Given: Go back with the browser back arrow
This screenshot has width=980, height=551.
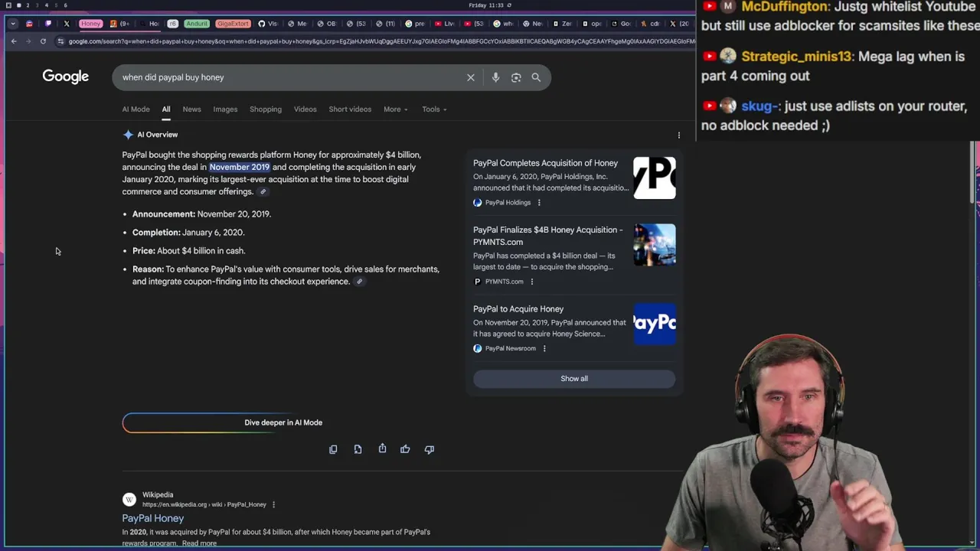Looking at the screenshot, I should [x=14, y=41].
